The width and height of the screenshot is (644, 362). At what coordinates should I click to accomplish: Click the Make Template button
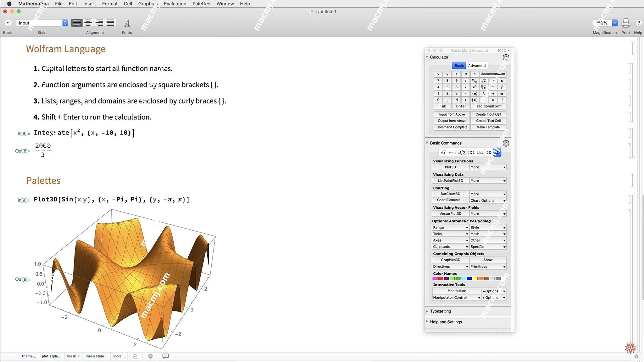[488, 127]
